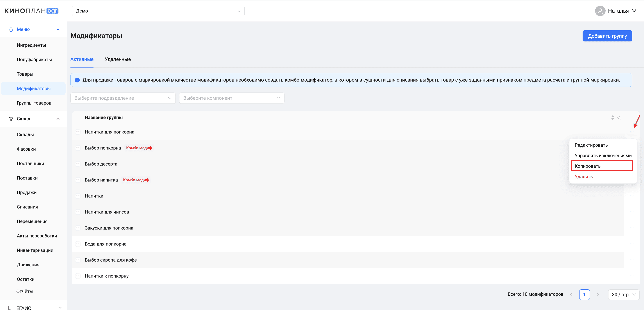This screenshot has height=310, width=644.
Task: Click the search icon in table header
Action: (619, 118)
